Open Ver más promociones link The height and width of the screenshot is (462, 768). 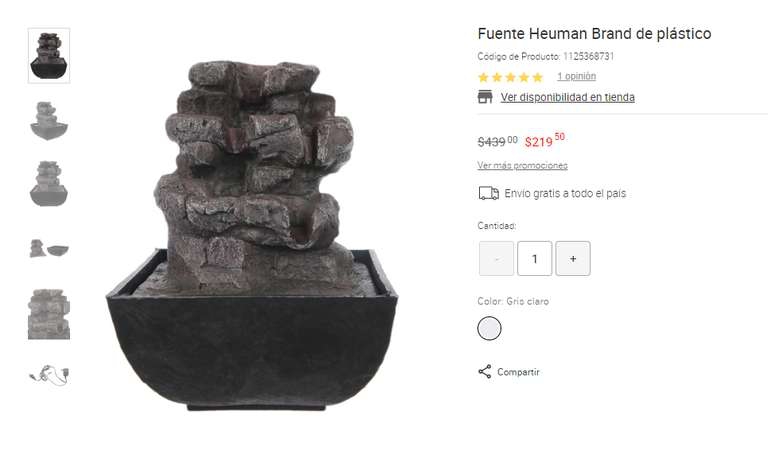(523, 165)
